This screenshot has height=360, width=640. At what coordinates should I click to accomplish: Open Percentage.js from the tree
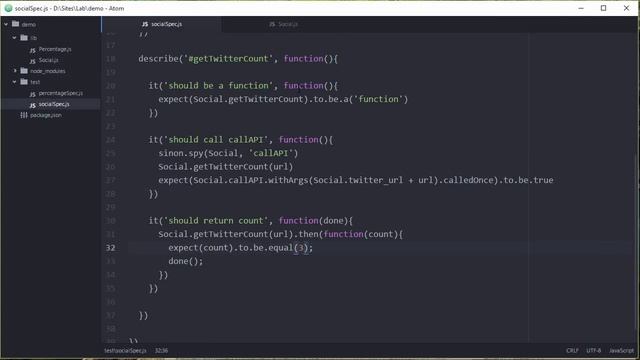(x=55, y=49)
